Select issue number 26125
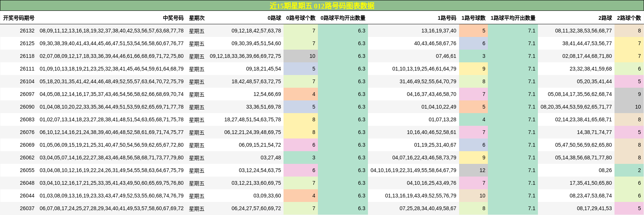 [27, 43]
